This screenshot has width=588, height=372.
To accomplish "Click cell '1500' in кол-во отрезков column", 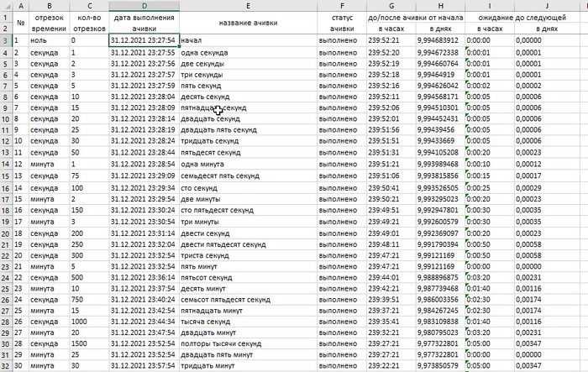I will pyautogui.click(x=89, y=343).
